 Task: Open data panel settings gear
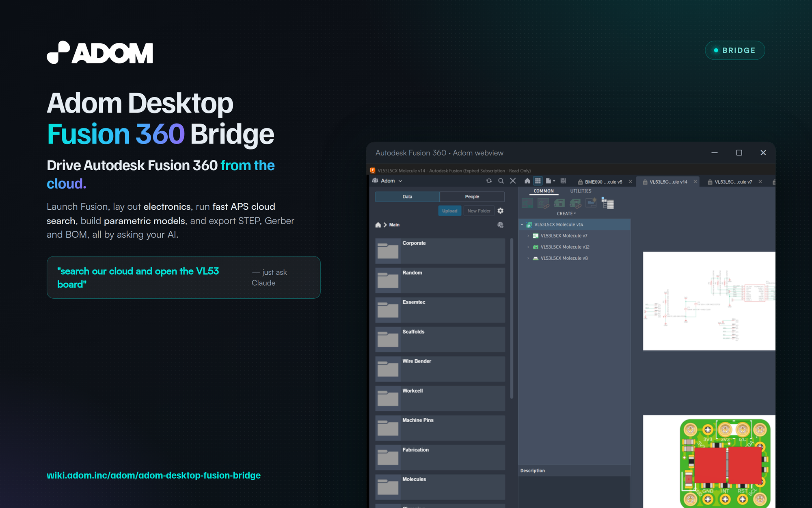[x=501, y=211]
